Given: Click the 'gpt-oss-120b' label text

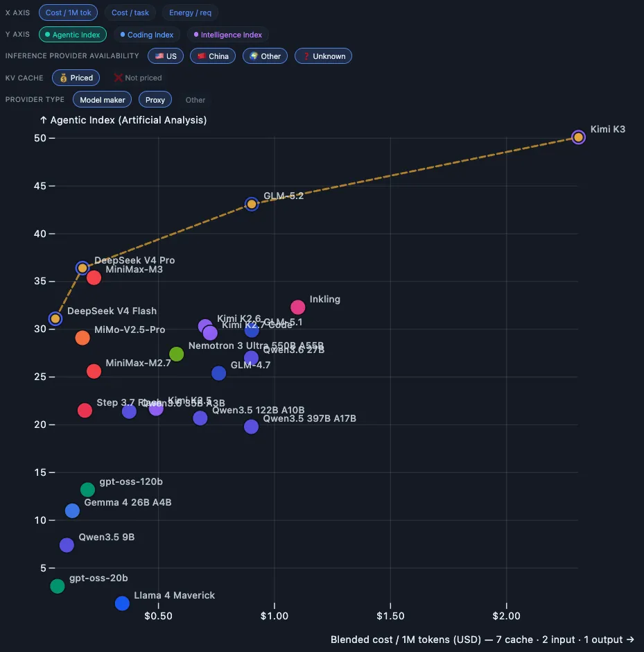Looking at the screenshot, I should (131, 482).
